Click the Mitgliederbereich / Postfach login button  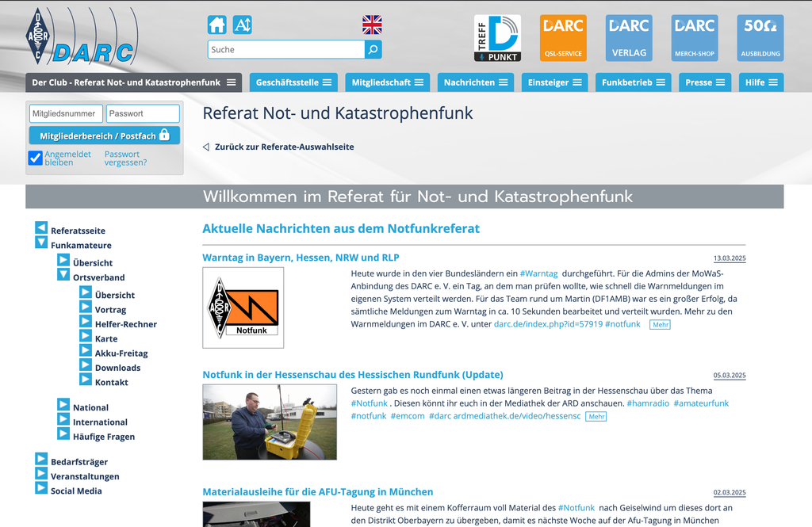coord(105,136)
